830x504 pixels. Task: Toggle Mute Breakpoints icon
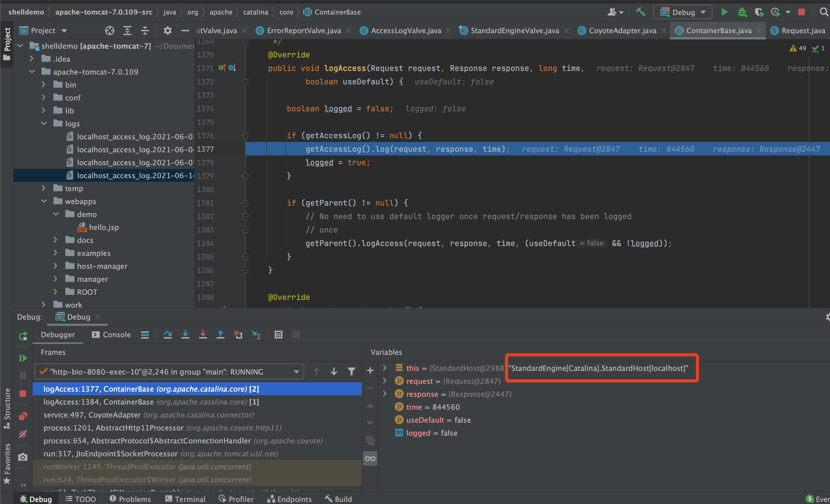point(23,434)
